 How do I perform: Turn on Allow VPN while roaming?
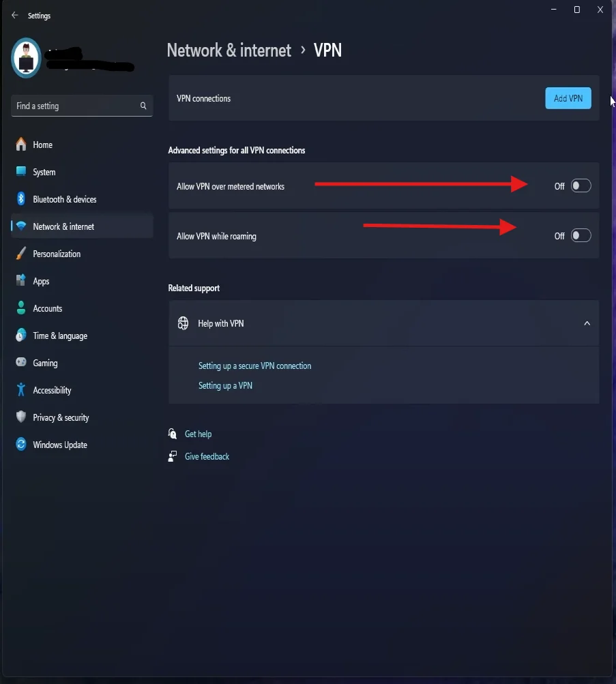tap(581, 236)
